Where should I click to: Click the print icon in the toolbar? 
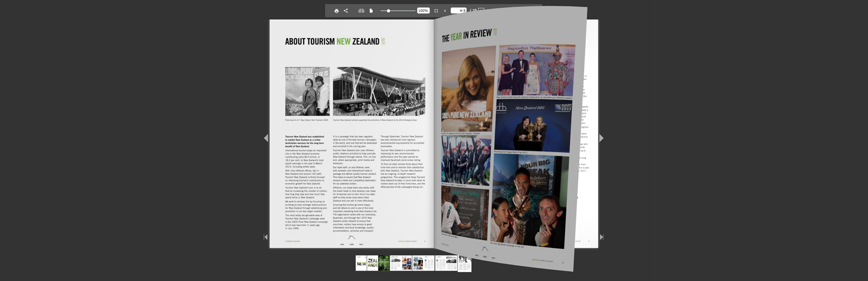click(x=336, y=11)
